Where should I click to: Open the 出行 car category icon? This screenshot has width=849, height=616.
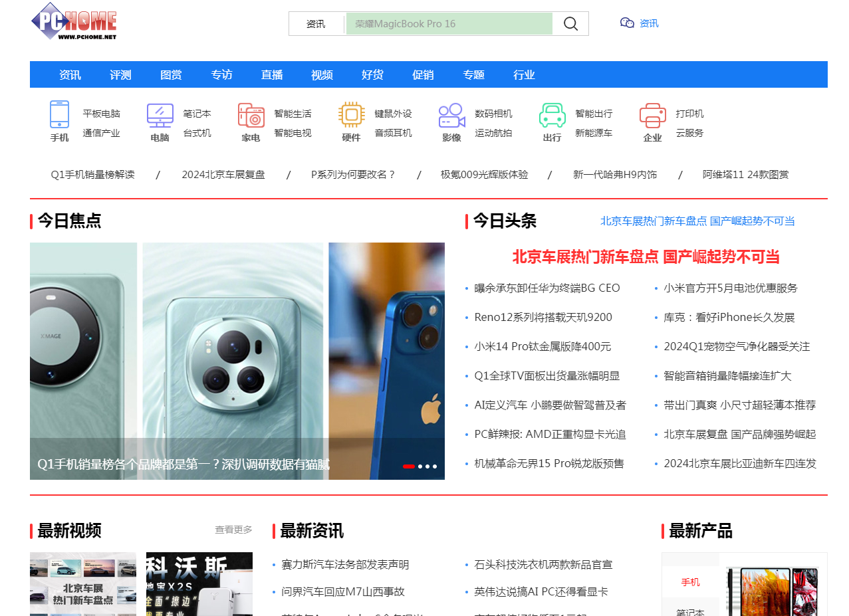point(552,116)
